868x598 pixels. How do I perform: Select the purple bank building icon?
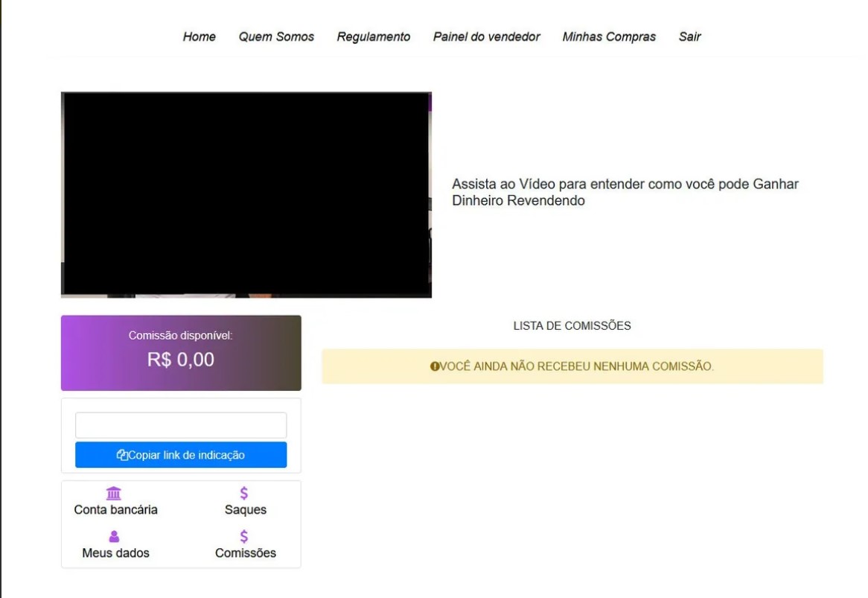[113, 492]
